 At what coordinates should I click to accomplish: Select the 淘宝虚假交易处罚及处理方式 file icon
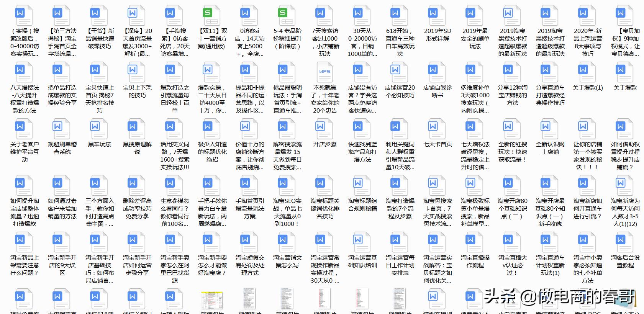click(250, 243)
